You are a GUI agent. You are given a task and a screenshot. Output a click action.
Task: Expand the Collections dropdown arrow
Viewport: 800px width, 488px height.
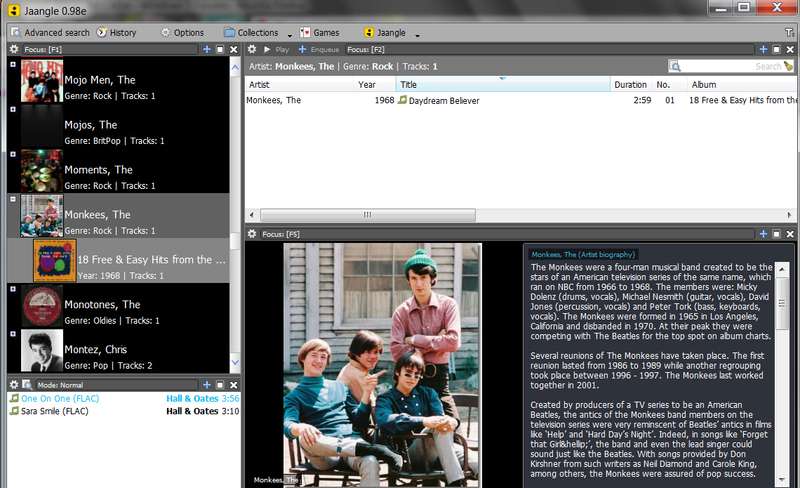[290, 35]
